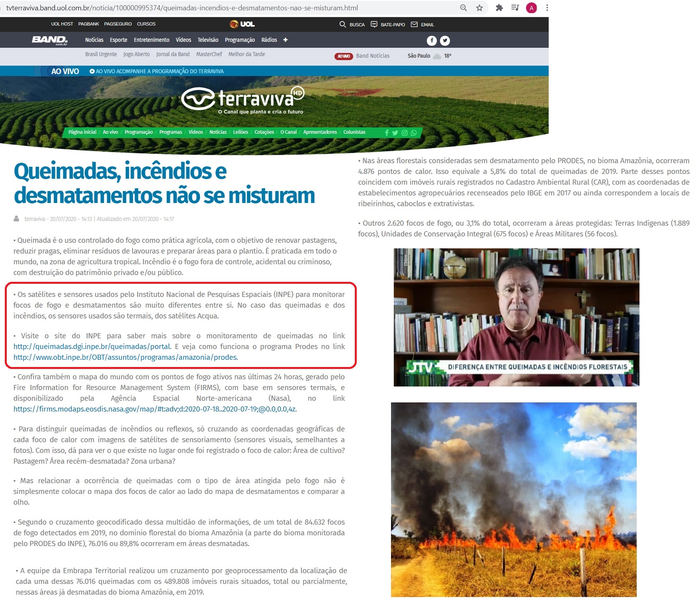The image size is (700, 605).
Task: Click the browser address bar URL
Action: pyautogui.click(x=182, y=8)
